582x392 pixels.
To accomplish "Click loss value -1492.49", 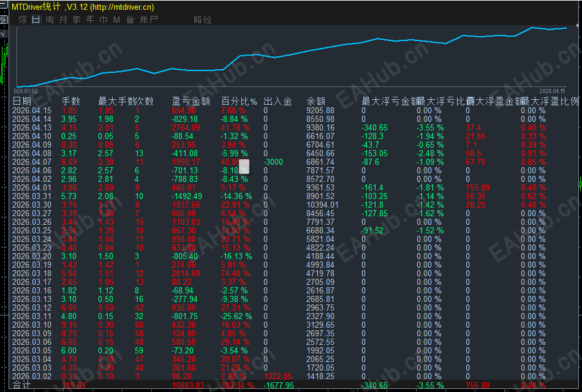I will (x=187, y=197).
